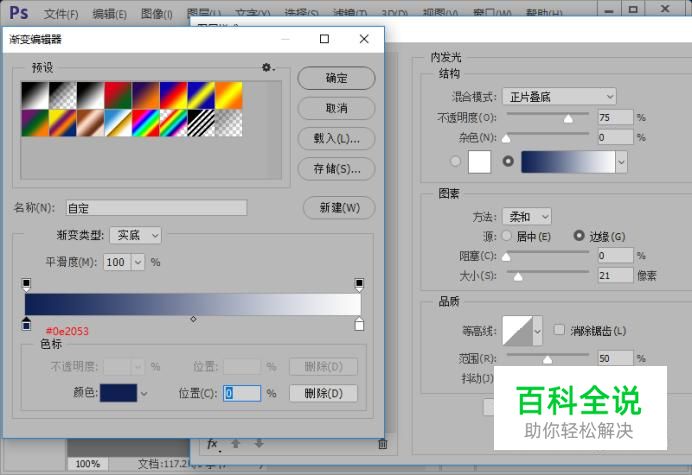Click 100% zoom field in status bar

click(87, 464)
